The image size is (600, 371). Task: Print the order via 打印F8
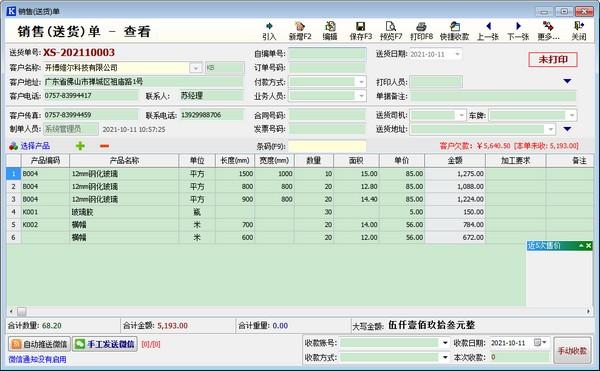(x=421, y=31)
